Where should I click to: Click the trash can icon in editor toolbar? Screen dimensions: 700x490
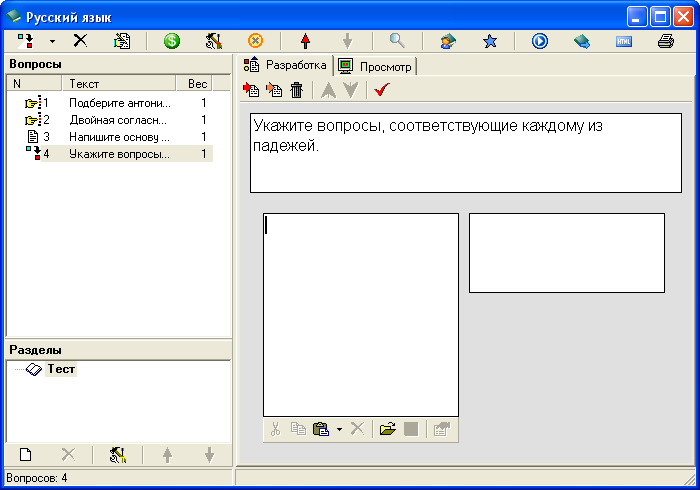[x=297, y=90]
